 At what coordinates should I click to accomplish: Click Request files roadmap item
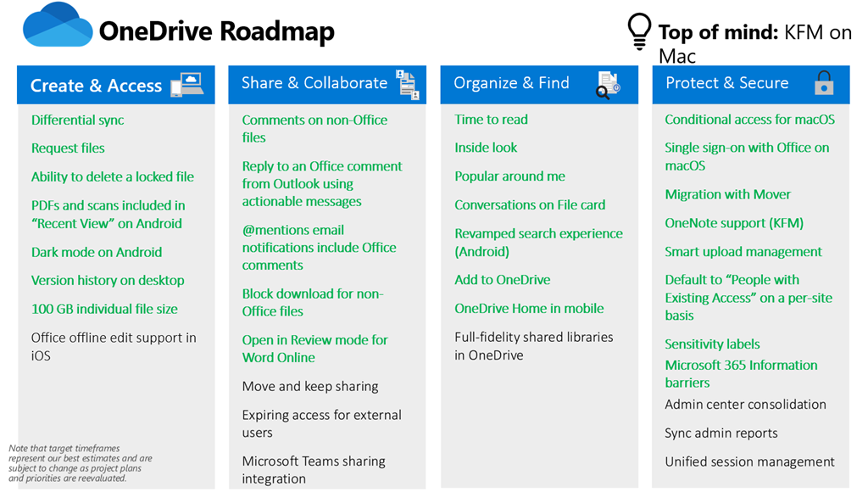68,148
